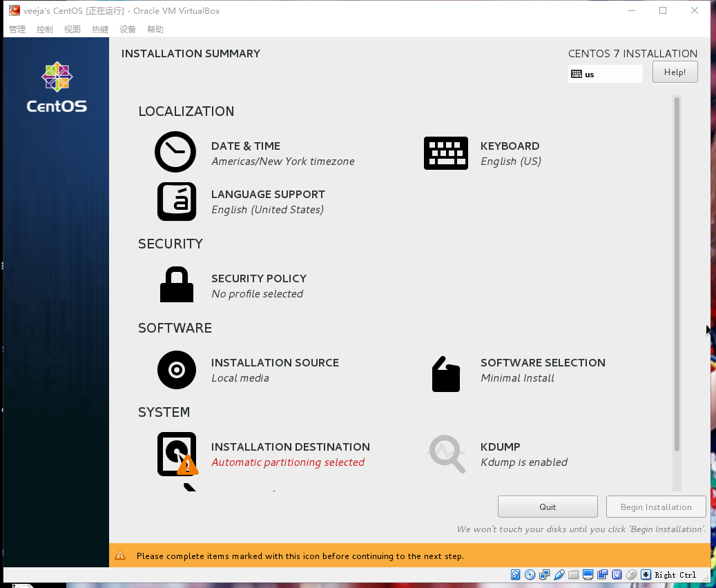Open LANGUAGE SUPPORT via the language icon
The width and height of the screenshot is (716, 588).
pyautogui.click(x=176, y=202)
